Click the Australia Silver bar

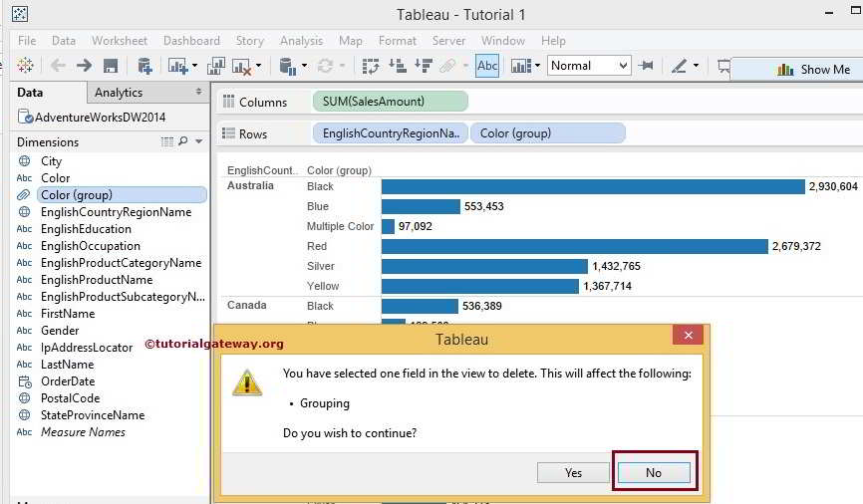(x=484, y=266)
